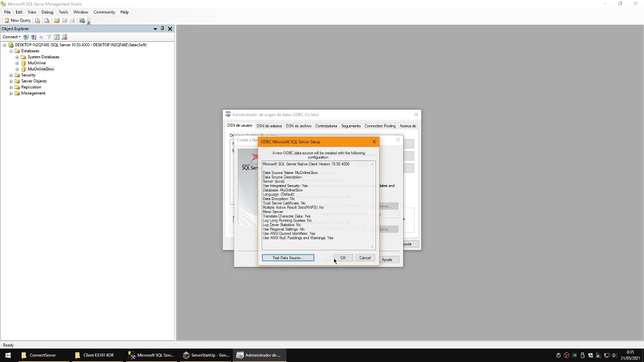
Task: Expand the Replication folder
Action: tap(11, 87)
